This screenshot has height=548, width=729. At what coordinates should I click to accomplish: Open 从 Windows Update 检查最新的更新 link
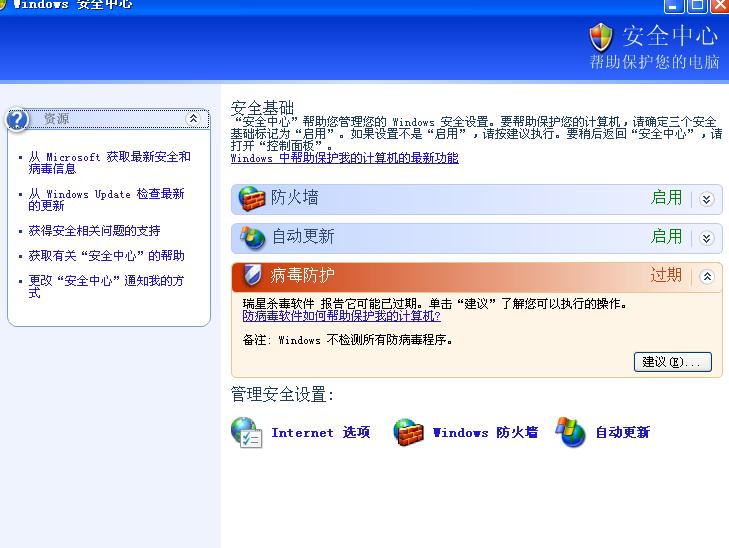(x=106, y=199)
